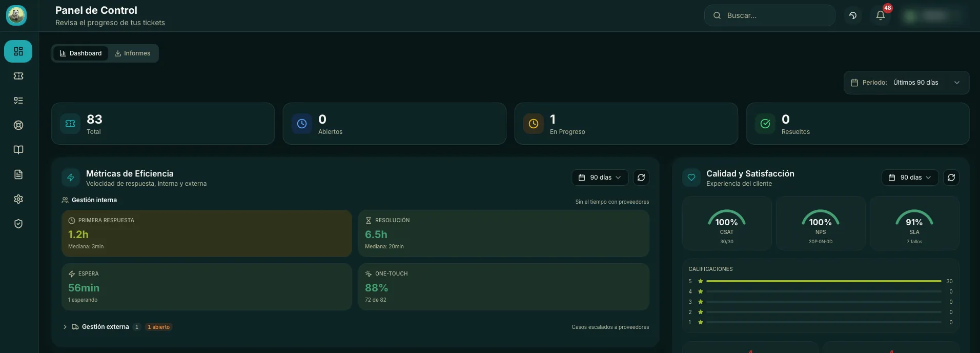
Task: Click the heart icon beside Calidad y Satisfacción
Action: pos(691,178)
